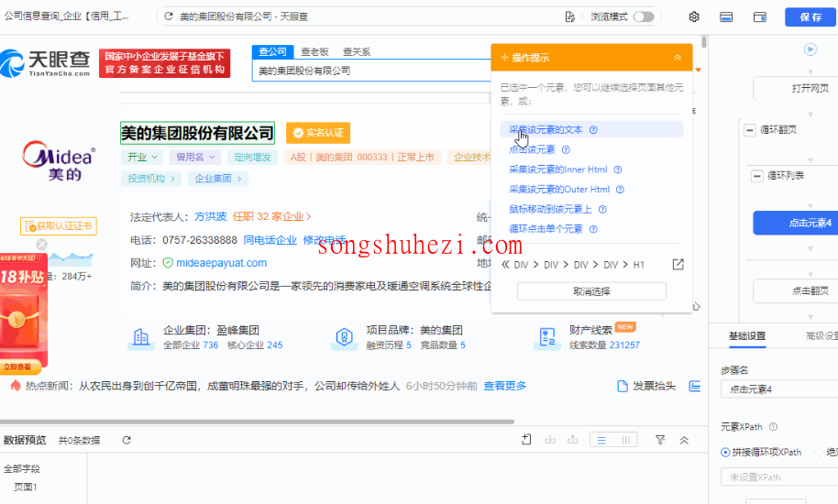Viewport: 838px width, 504px height.
Task: Click the 实名认证 badge
Action: (x=318, y=133)
